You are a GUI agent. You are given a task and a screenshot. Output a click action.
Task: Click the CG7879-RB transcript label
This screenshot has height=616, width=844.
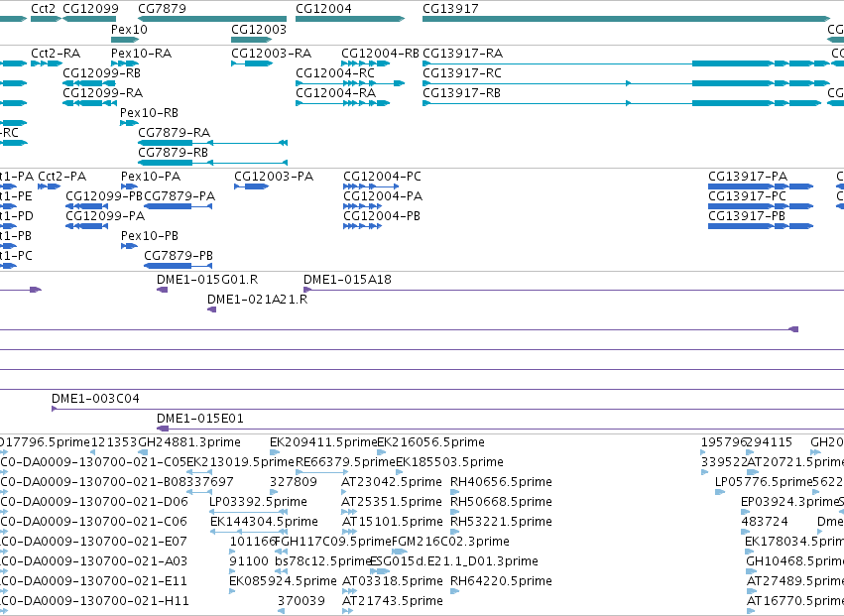174,153
